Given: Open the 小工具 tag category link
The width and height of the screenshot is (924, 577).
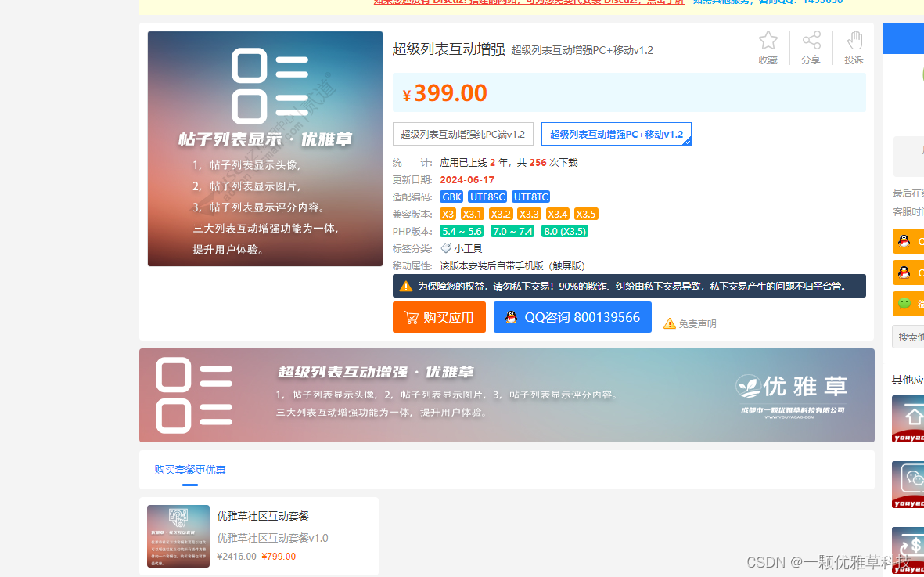Looking at the screenshot, I should (x=468, y=249).
